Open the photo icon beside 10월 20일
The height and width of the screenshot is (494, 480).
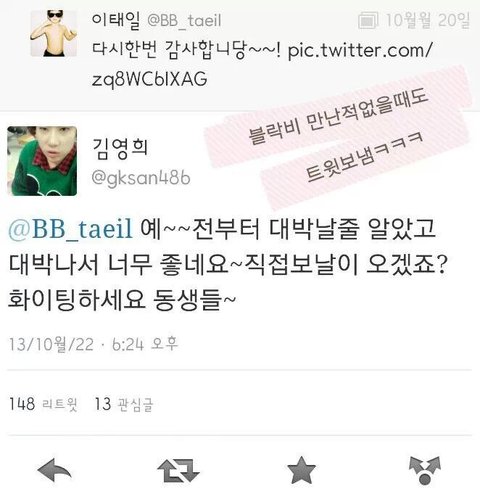click(368, 21)
